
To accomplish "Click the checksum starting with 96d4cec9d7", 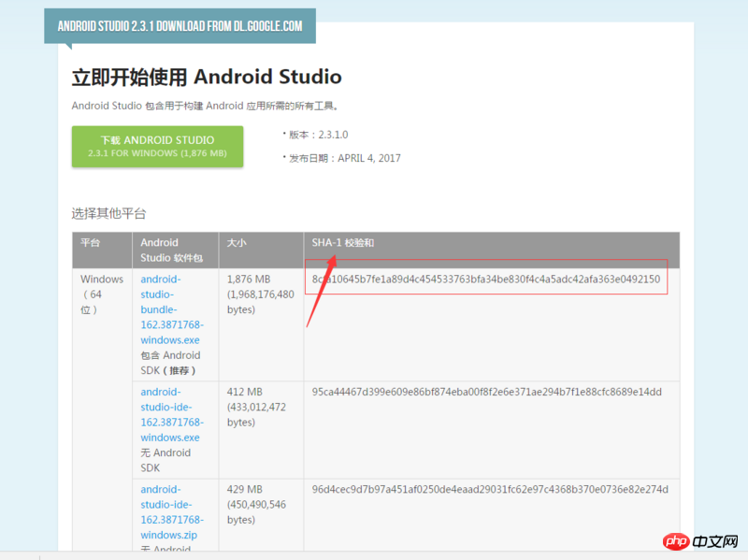I will point(490,489).
